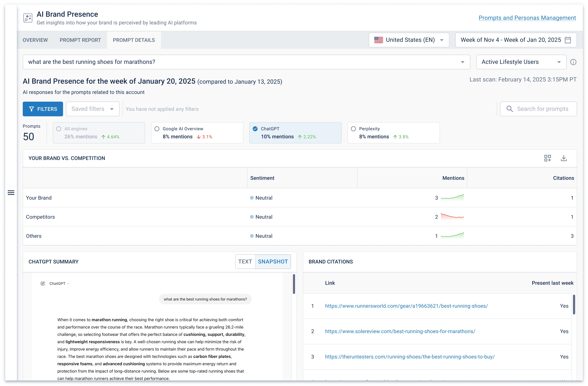Click the search magnifier in Search for prompts
The image size is (588, 386).
(509, 109)
